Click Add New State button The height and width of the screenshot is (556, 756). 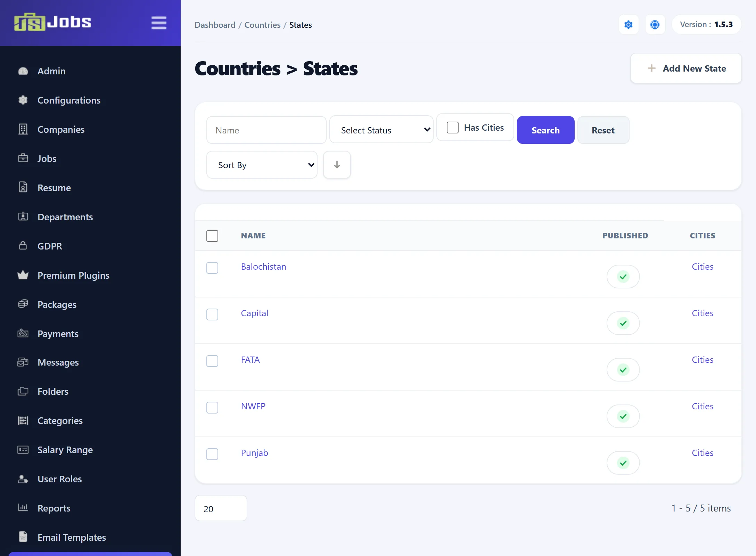pos(686,68)
